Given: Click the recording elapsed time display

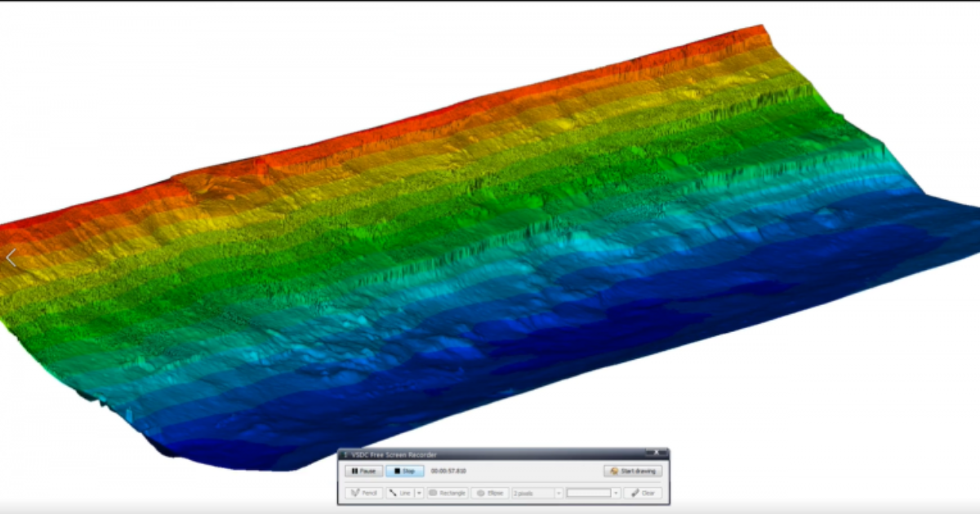Looking at the screenshot, I should click(x=448, y=471).
